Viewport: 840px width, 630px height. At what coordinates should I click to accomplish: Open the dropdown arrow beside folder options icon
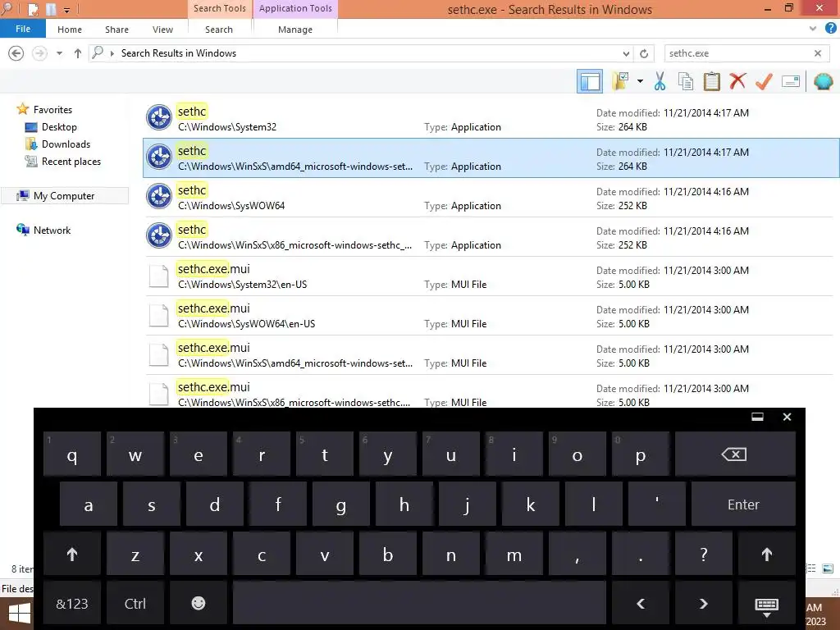pos(640,81)
